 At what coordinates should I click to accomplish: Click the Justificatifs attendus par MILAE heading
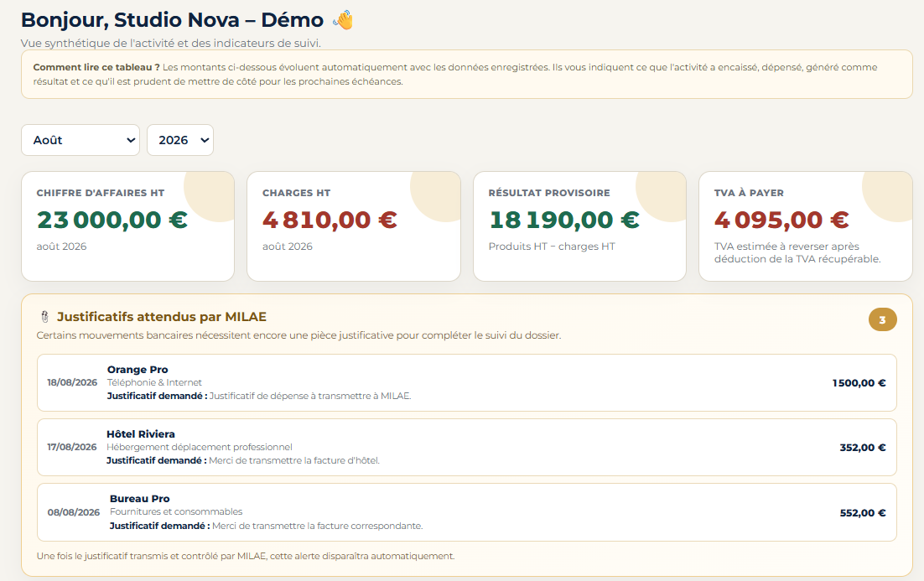point(162,317)
